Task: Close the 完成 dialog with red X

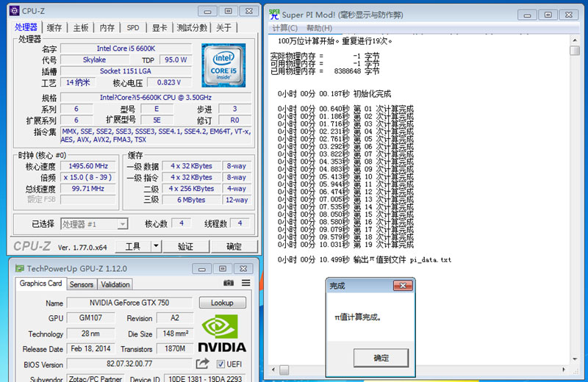Action: click(403, 286)
